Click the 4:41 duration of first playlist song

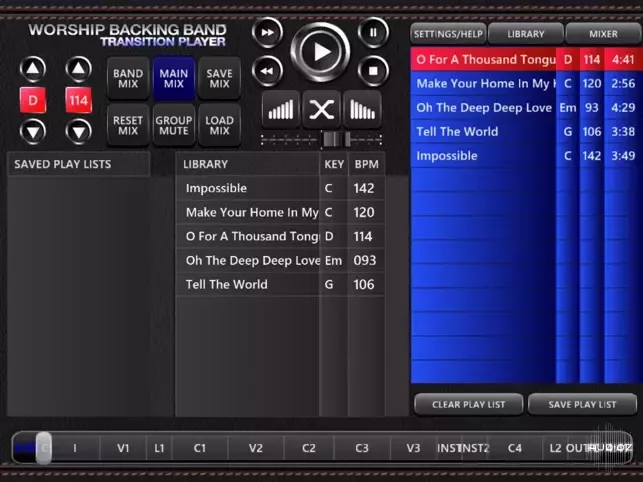click(x=623, y=59)
